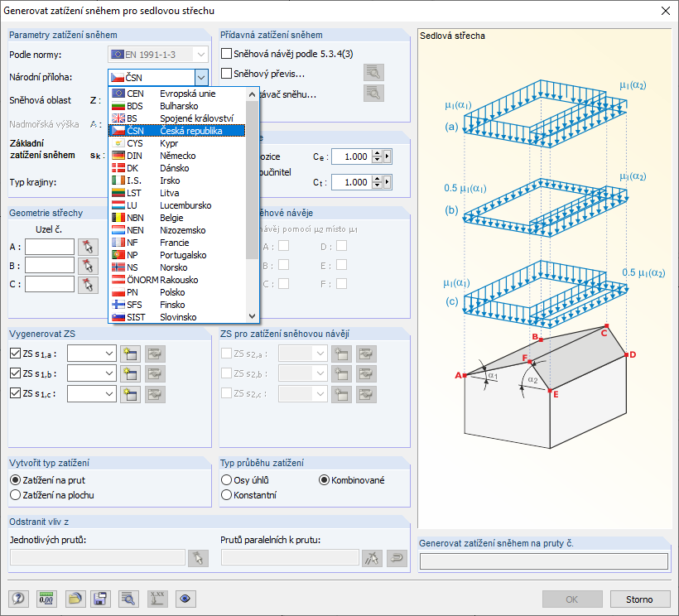Pick parallel members with the pick icon
679x616 pixels.
(x=372, y=558)
